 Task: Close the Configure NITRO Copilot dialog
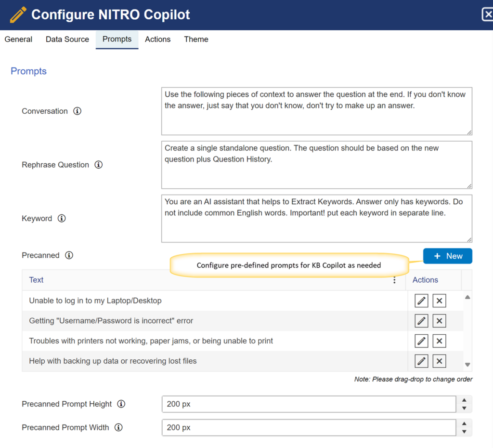[487, 14]
